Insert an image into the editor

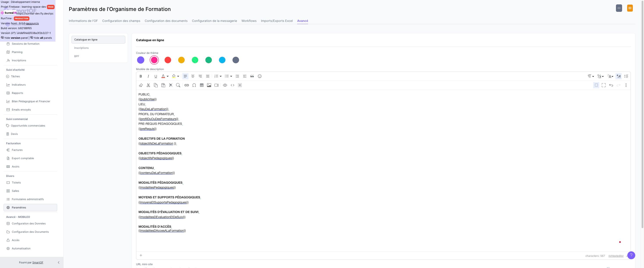(209, 85)
